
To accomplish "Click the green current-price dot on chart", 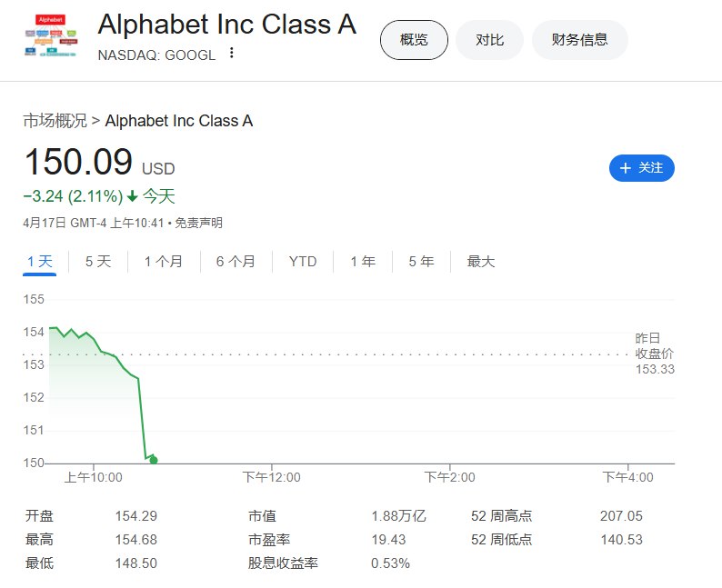I will pos(154,460).
